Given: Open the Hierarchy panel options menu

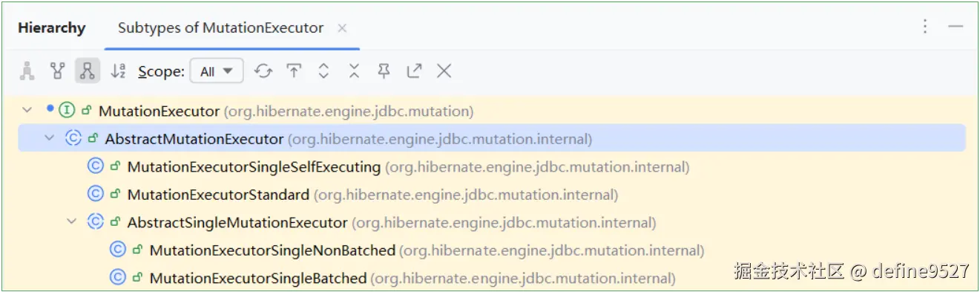Looking at the screenshot, I should pos(925,27).
